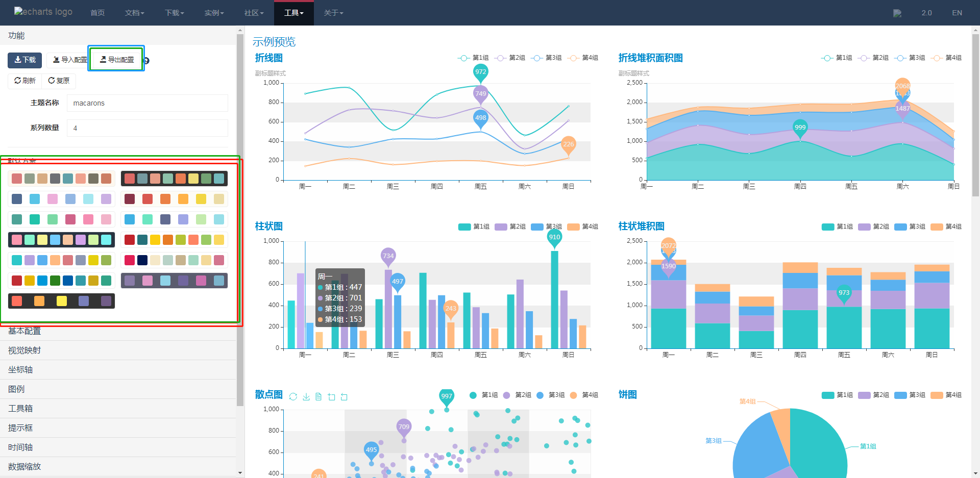Switch language with the EN link
980x478 pixels.
[957, 13]
